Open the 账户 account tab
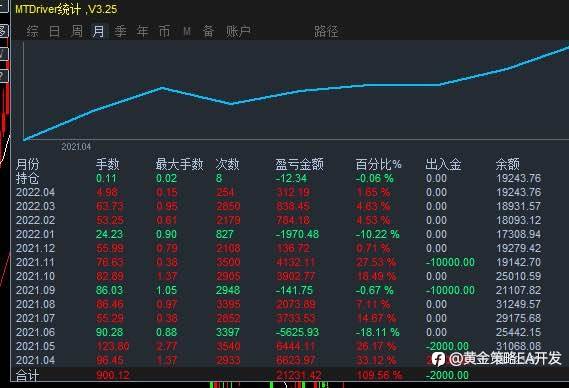569x388 pixels. pyautogui.click(x=238, y=32)
